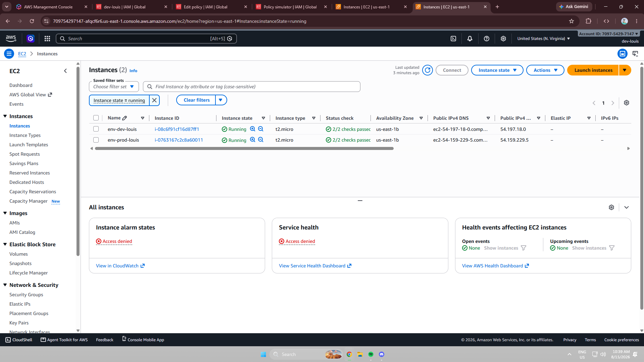The image size is (644, 362).
Task: Click the EC2 breadcrumb link
Action: (x=22, y=54)
